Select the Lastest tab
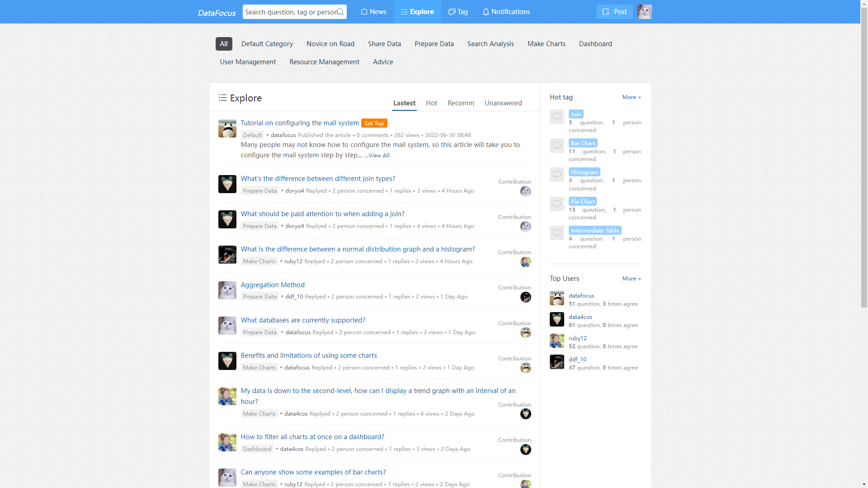 pos(404,103)
